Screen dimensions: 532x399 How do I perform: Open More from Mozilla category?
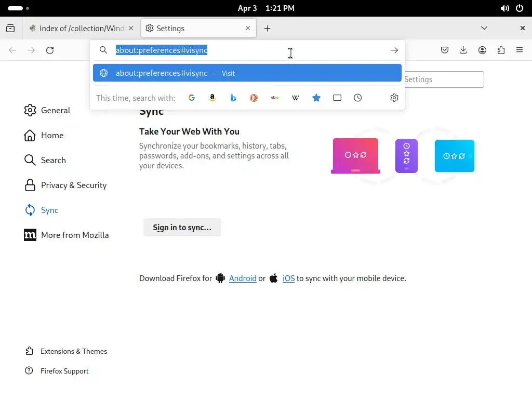(x=66, y=235)
